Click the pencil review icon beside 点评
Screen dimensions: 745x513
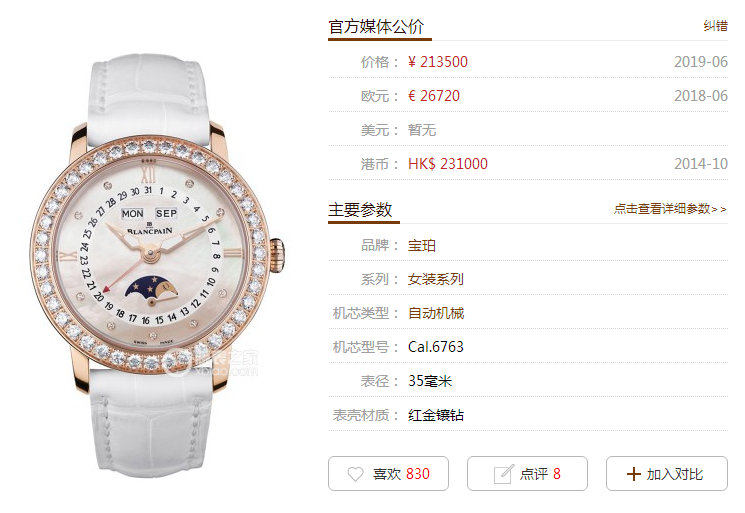pyautogui.click(x=504, y=474)
